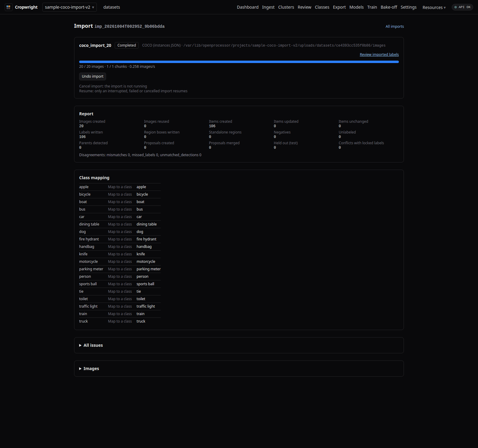Screen dimensions: 478x448
Task: Click Map to a class for bus
Action: (x=120, y=209)
